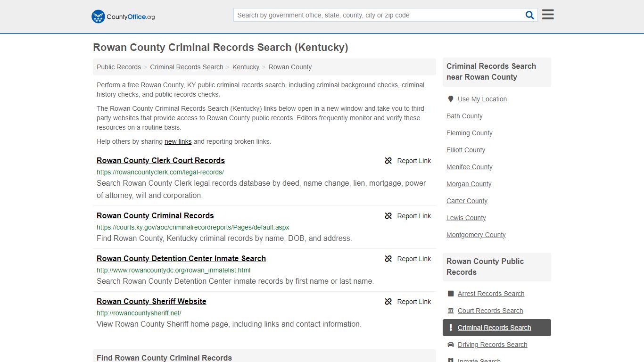This screenshot has height=362, width=644.
Task: Open Criminal Records Search breadcrumb
Action: (187, 67)
